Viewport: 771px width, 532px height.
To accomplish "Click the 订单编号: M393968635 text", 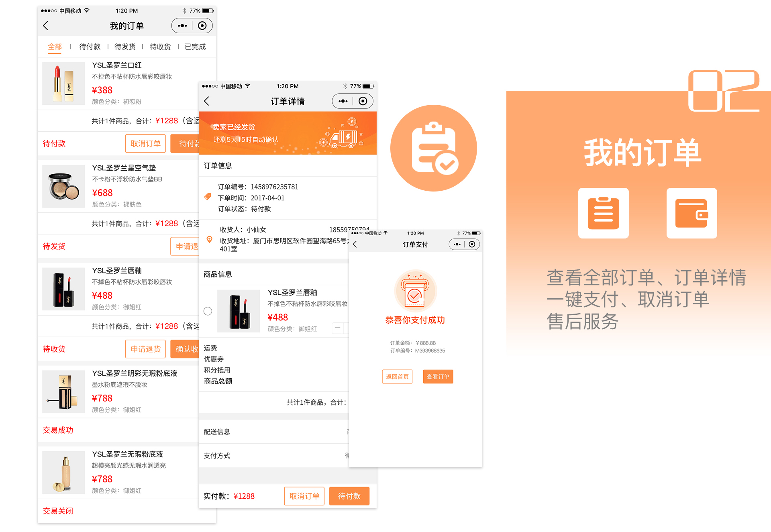I will click(418, 351).
